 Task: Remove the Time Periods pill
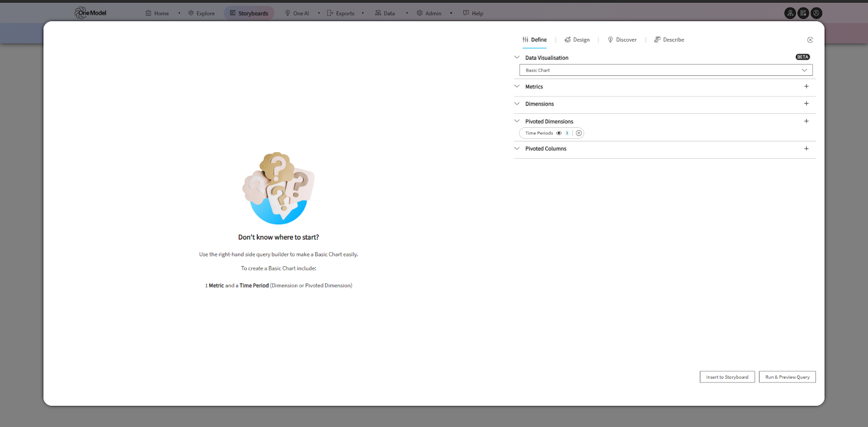(579, 133)
